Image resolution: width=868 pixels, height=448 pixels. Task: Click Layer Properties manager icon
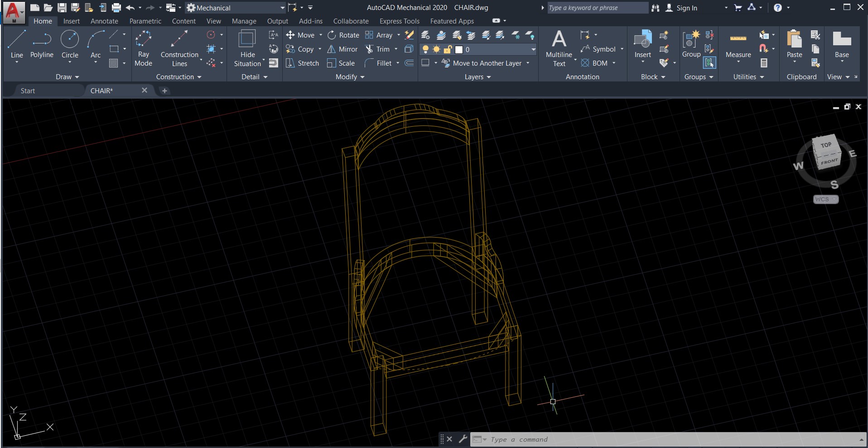425,35
